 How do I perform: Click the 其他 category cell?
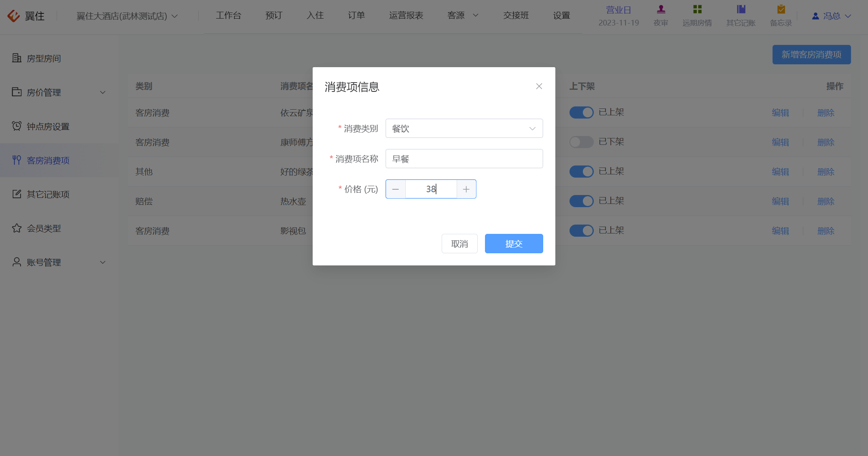(x=144, y=172)
